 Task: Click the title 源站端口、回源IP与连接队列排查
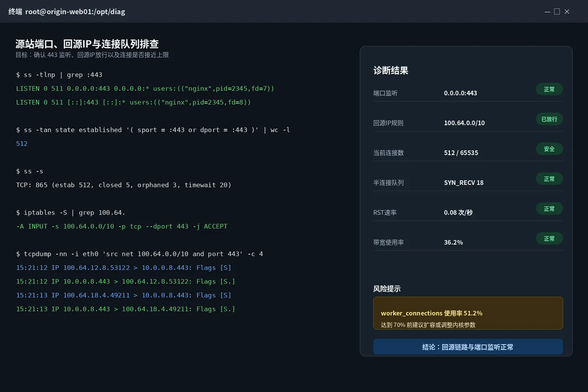(x=87, y=44)
